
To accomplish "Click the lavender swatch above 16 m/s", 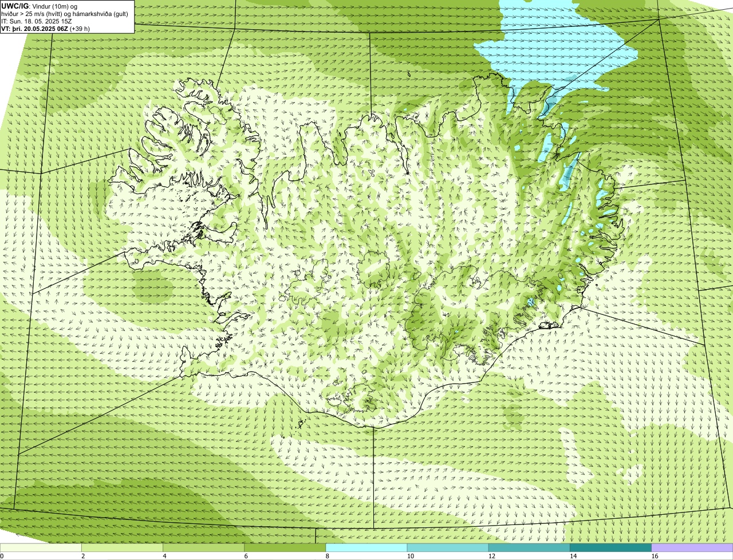I will point(692,547).
